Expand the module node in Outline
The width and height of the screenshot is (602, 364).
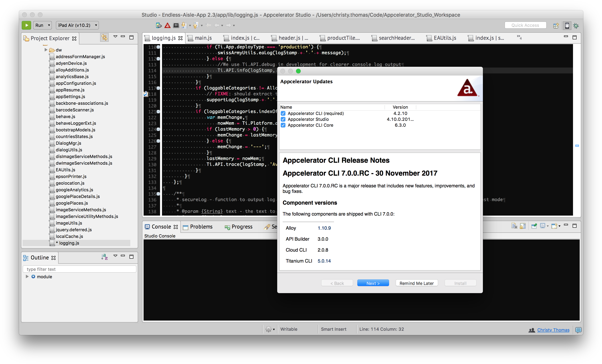coord(27,277)
